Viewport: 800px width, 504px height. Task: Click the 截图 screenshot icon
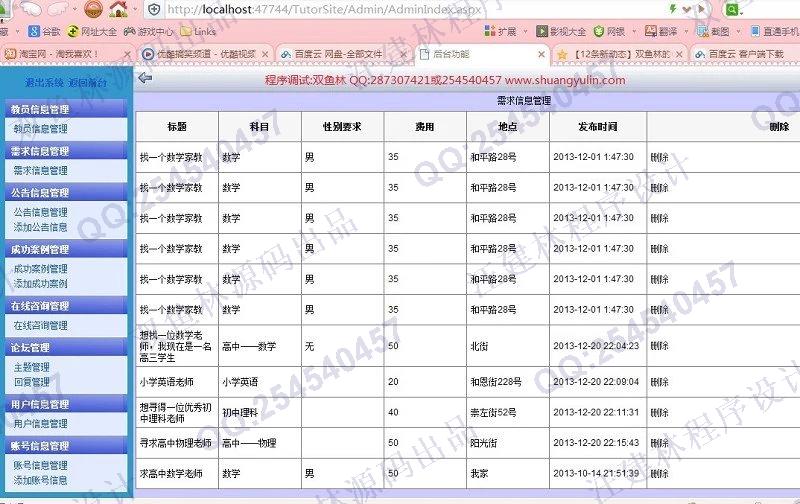(703, 32)
